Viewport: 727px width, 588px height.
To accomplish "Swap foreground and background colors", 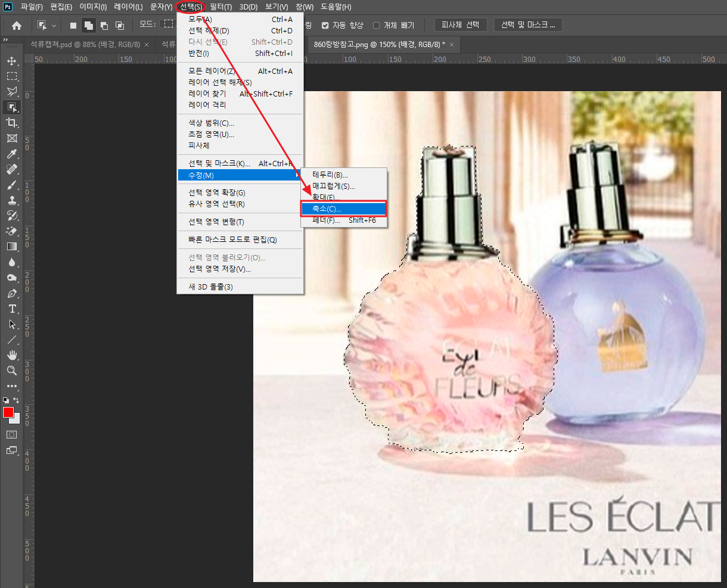I will pos(17,400).
